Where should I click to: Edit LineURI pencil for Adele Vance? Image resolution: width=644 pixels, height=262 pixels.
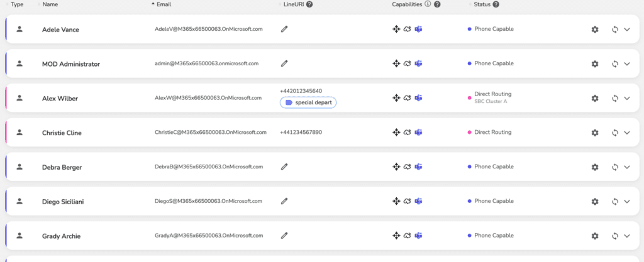click(x=284, y=29)
